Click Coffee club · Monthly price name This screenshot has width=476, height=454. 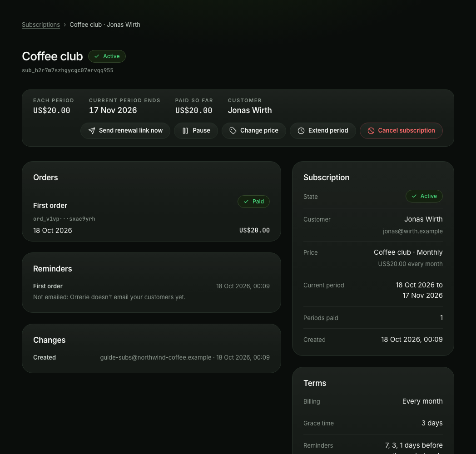(408, 252)
